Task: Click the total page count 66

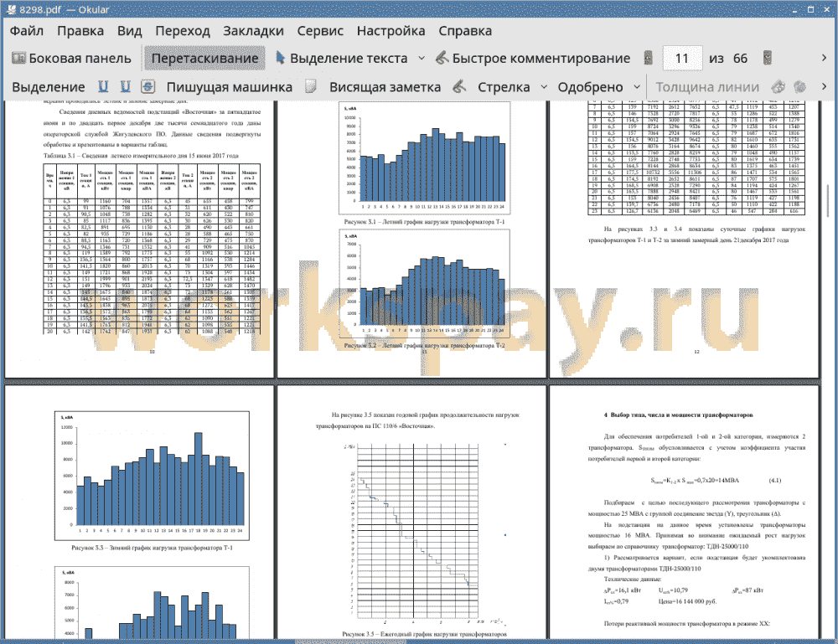Action: (x=740, y=59)
